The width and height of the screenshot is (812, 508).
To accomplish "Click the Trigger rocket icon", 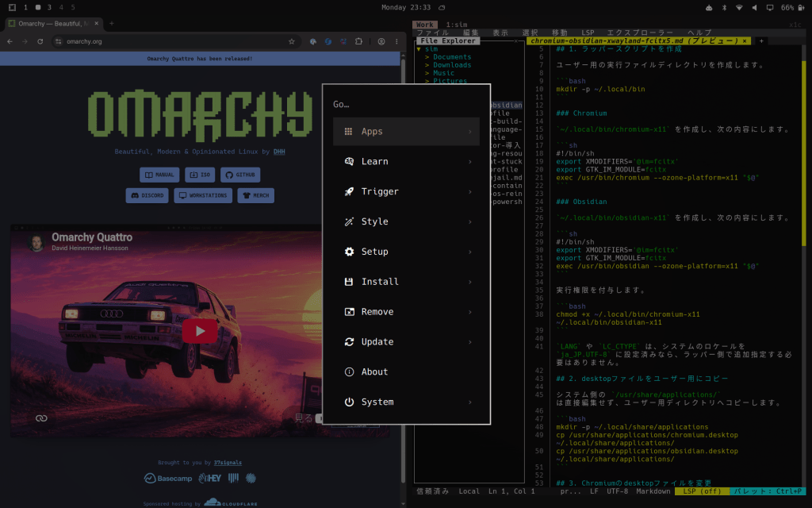I will [349, 192].
